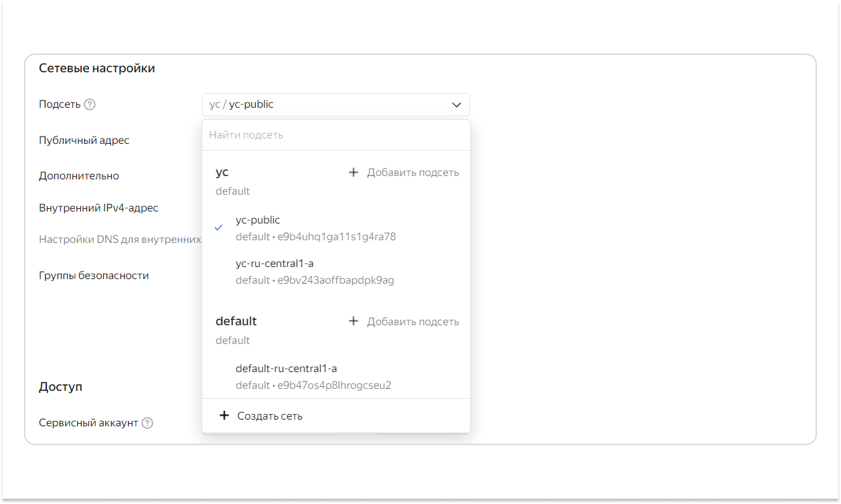
Task: Click Добавить подсеть in the default network group
Action: pos(412,321)
